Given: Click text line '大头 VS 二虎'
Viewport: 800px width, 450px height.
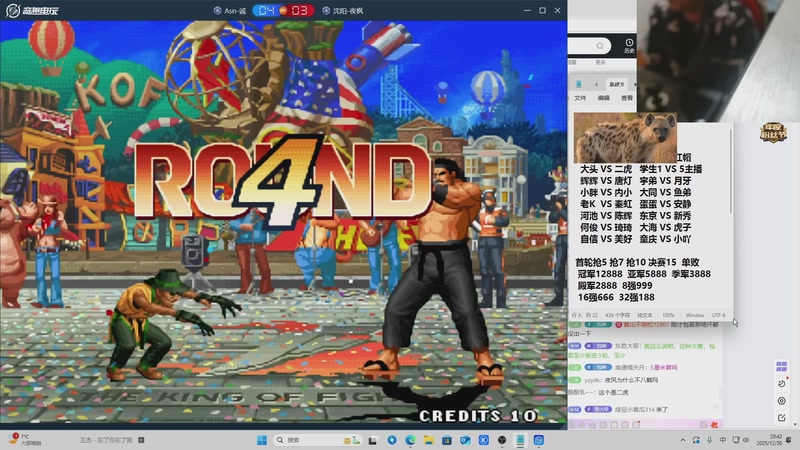Looking at the screenshot, I should coord(606,169).
